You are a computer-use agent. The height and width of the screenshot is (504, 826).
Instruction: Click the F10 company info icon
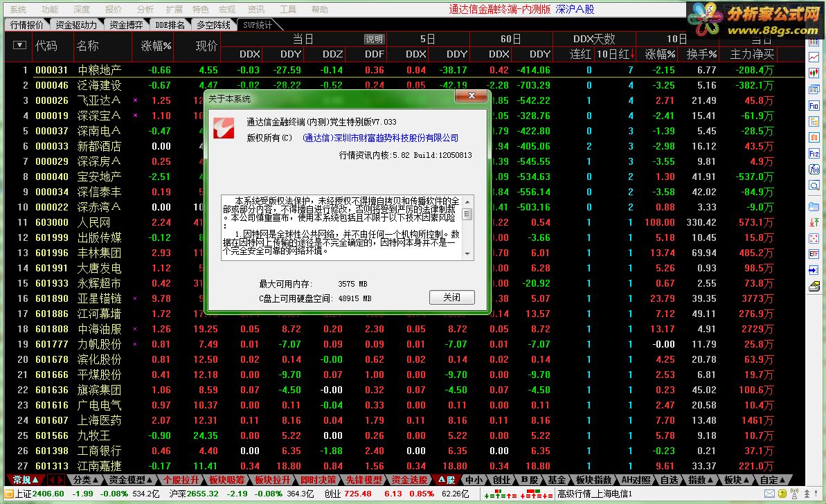point(814,106)
